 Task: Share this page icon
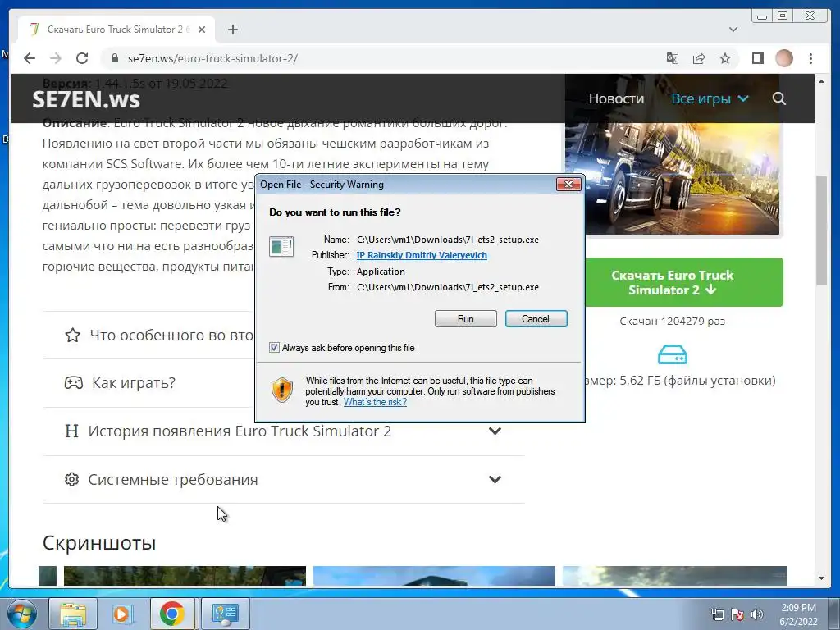pyautogui.click(x=699, y=58)
